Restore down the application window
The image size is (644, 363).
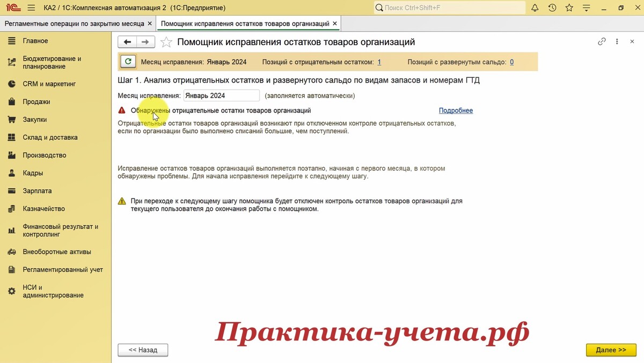pyautogui.click(x=621, y=8)
